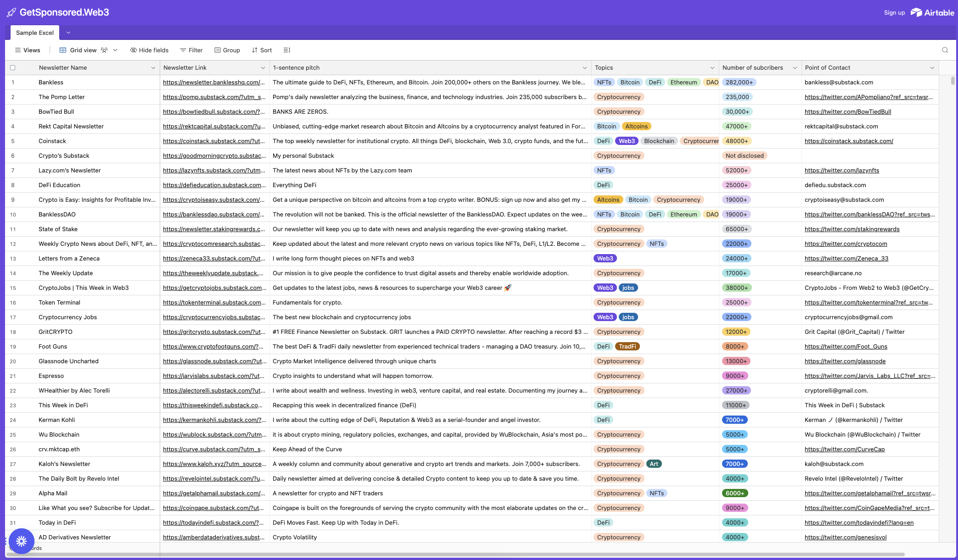
Task: Expand the Newsletter Name column dropdown
Action: (153, 68)
